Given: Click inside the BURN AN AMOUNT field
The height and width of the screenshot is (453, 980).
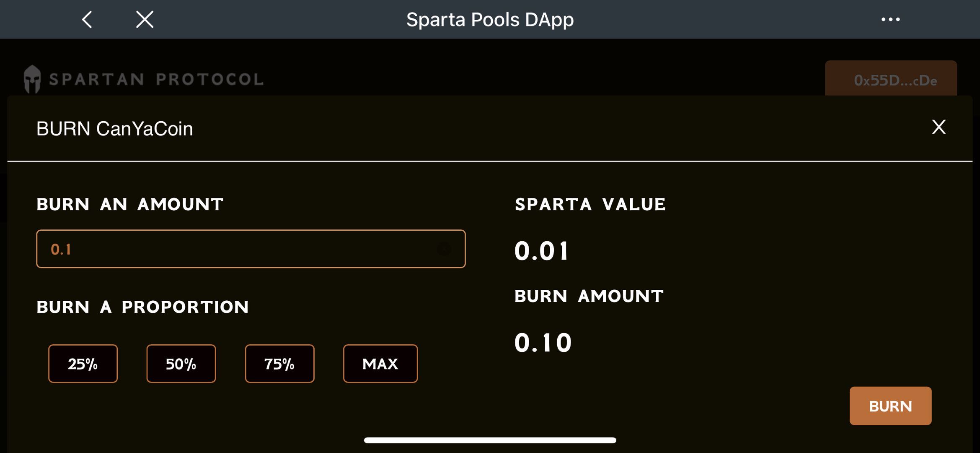Looking at the screenshot, I should (x=251, y=249).
